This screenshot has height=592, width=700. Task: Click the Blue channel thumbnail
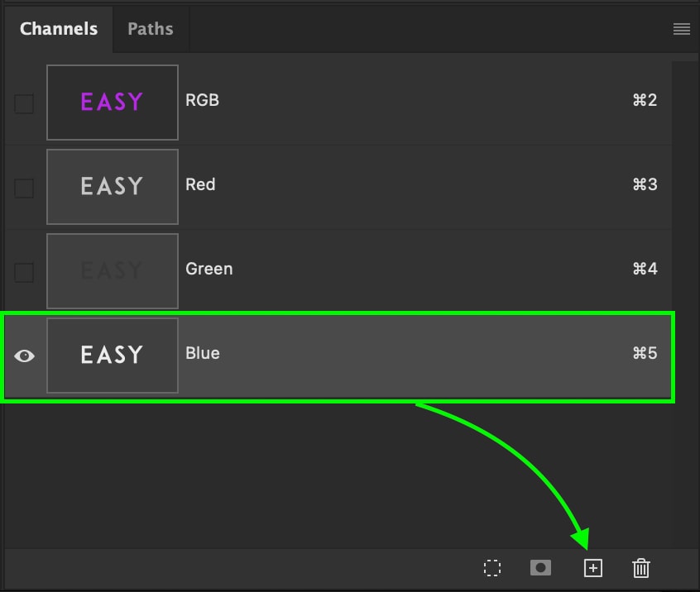pos(113,356)
